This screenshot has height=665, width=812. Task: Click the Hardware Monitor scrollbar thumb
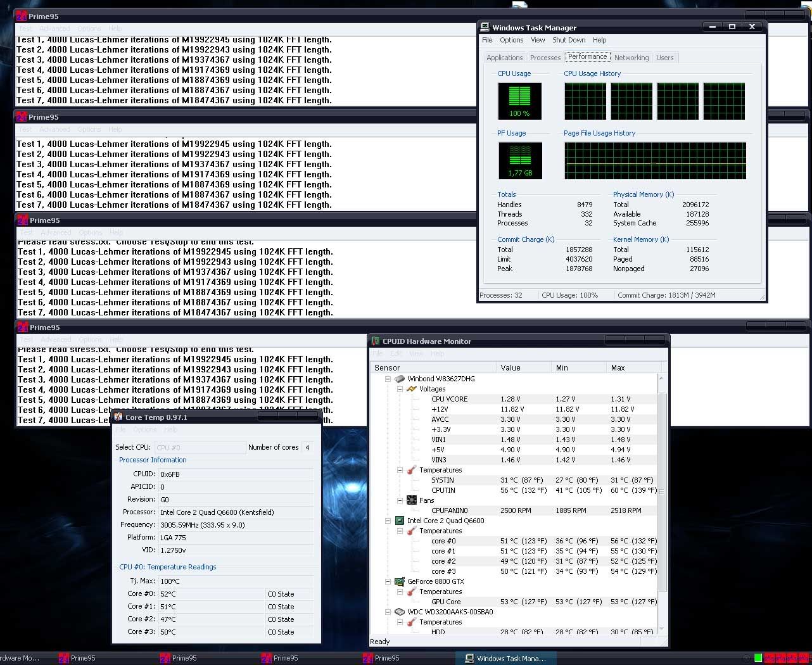(x=662, y=491)
